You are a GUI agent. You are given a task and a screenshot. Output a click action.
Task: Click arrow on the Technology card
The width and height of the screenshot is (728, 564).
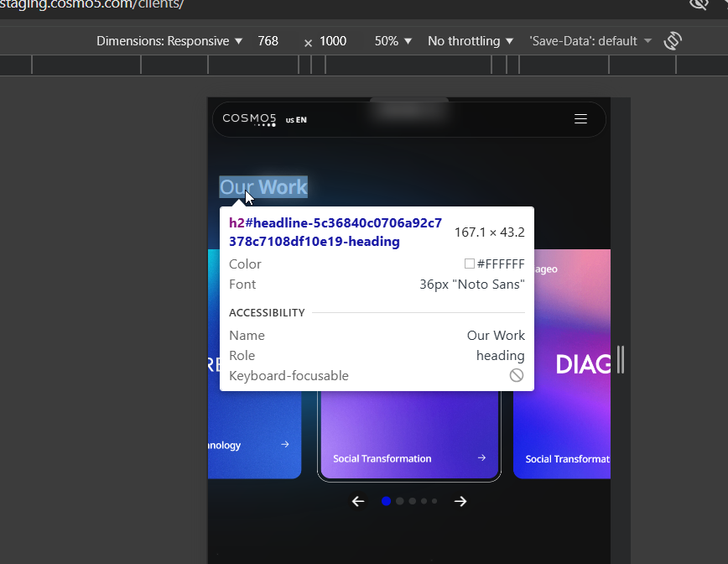click(x=284, y=444)
